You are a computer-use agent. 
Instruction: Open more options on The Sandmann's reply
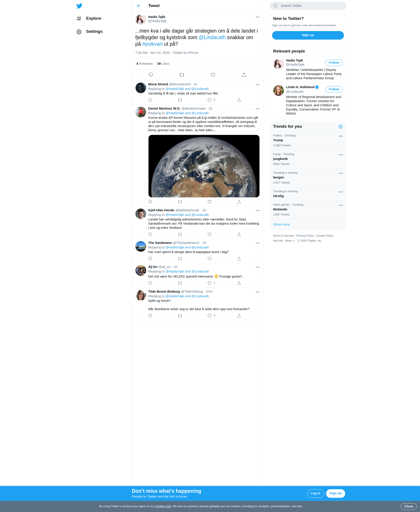(257, 243)
